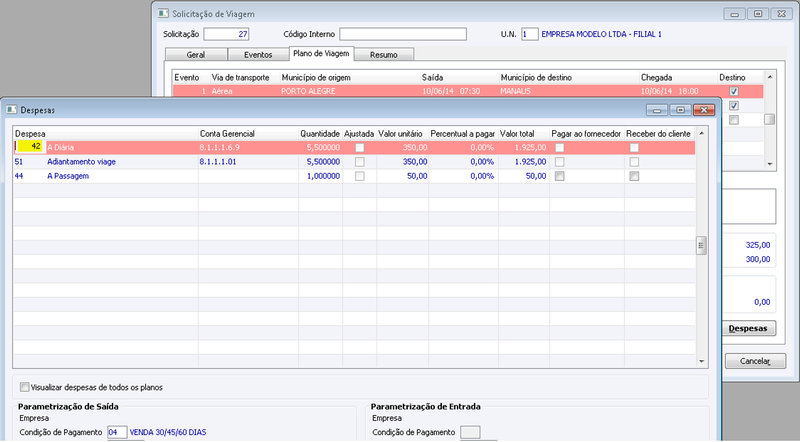Screen dimensions: 800x442
Task: Click Condição de Pagamento field in Entrada
Action: [x=470, y=432]
